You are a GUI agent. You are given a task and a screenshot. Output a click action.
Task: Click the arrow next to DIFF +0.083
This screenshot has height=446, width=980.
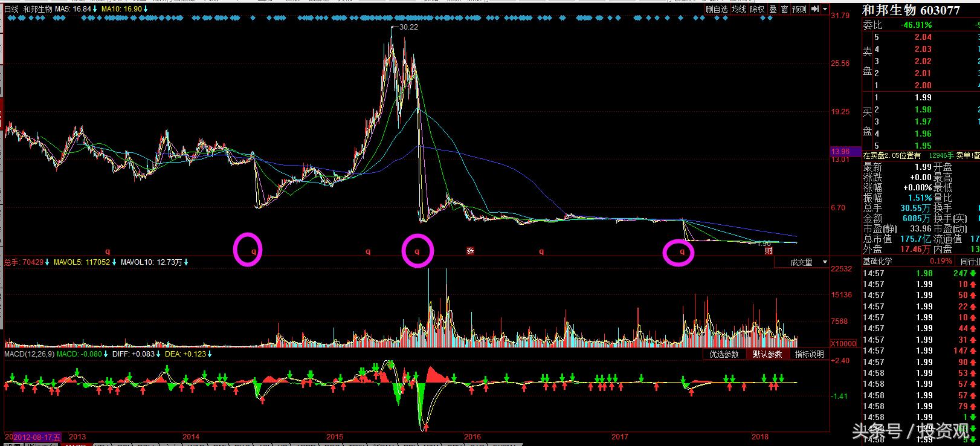click(159, 354)
